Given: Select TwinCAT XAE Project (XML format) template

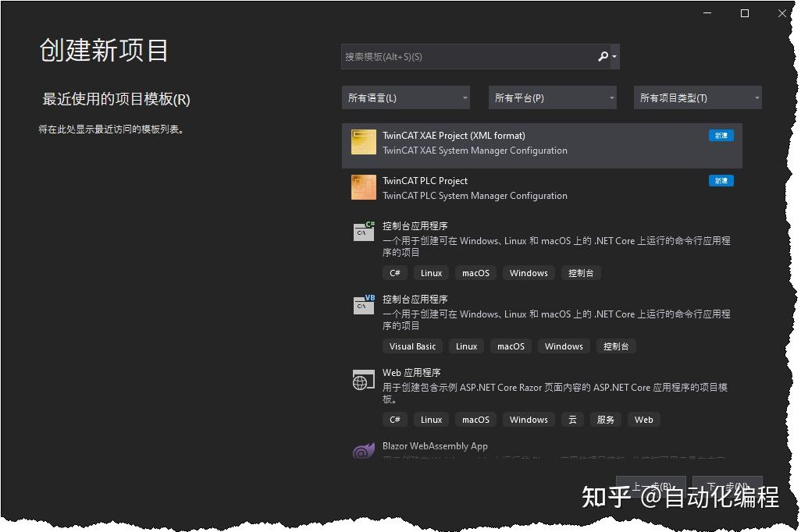Looking at the screenshot, I should pos(454,136).
